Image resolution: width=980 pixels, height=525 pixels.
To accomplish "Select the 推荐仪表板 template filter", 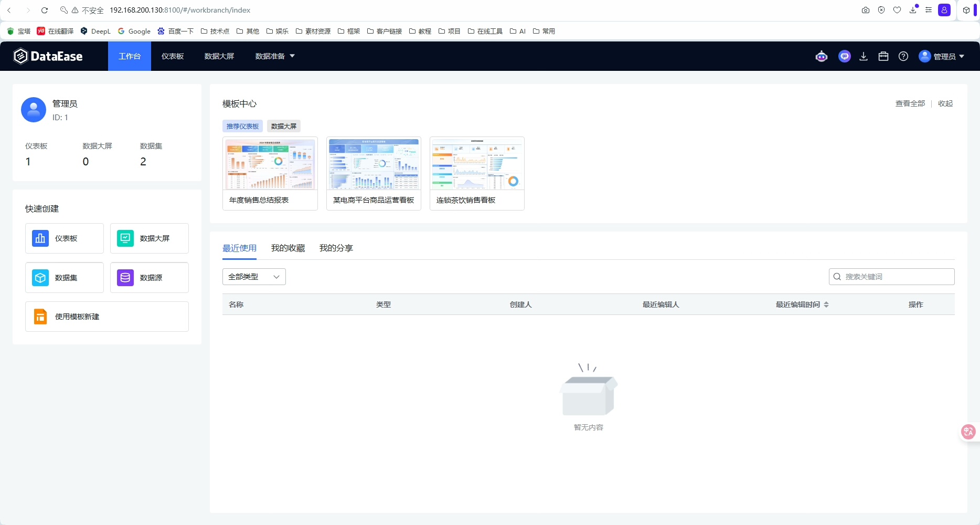I will (x=243, y=126).
